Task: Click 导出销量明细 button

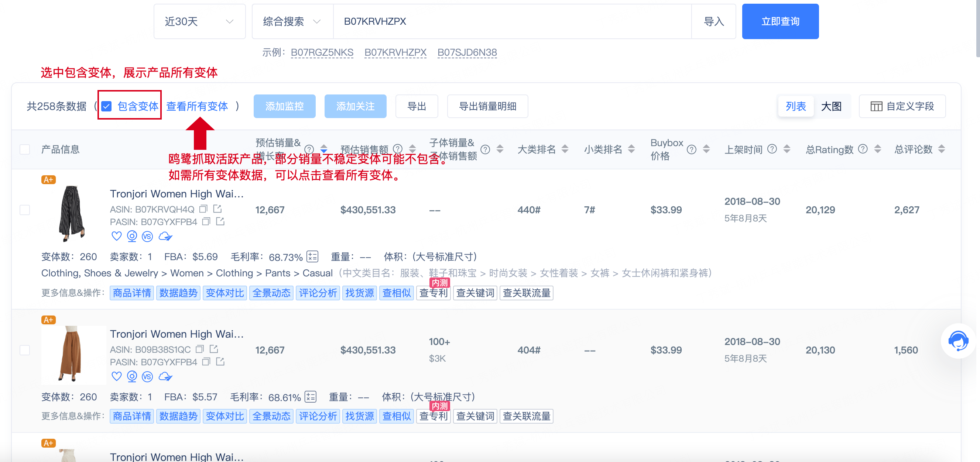Action: (487, 107)
